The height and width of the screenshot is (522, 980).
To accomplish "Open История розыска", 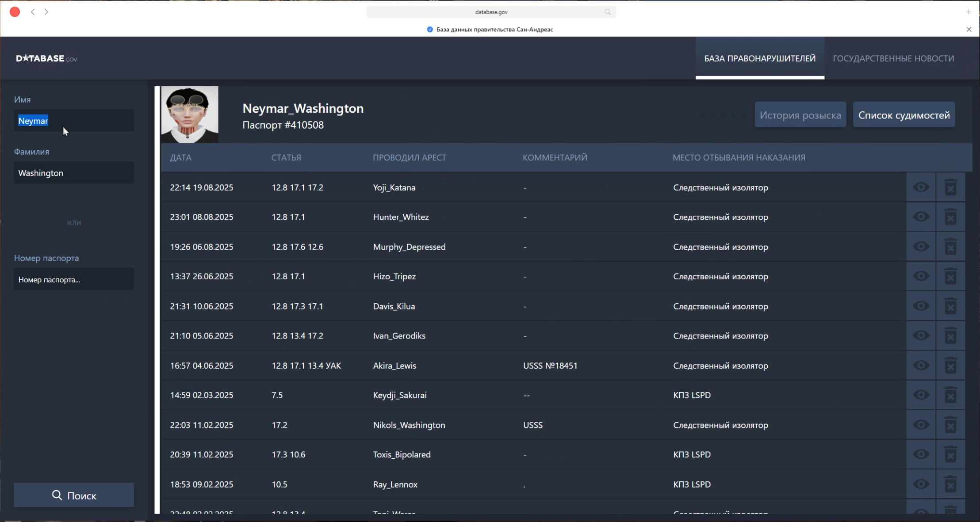I will point(800,115).
